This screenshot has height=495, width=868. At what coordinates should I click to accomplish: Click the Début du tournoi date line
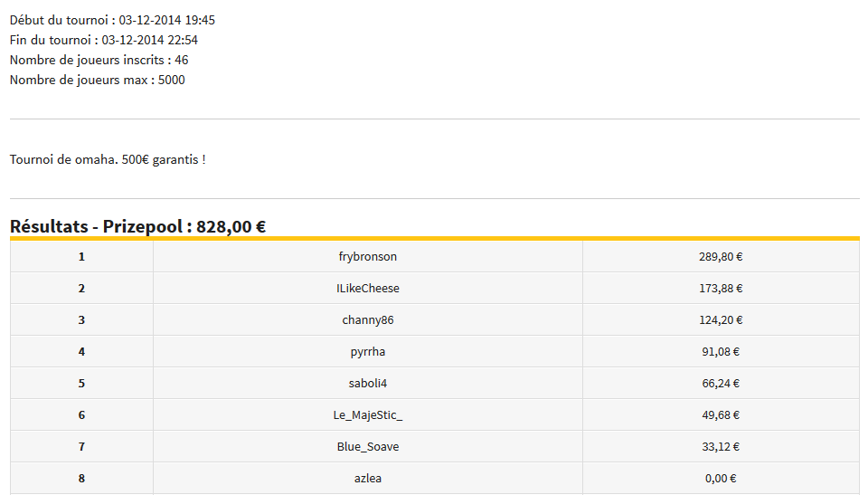point(112,20)
